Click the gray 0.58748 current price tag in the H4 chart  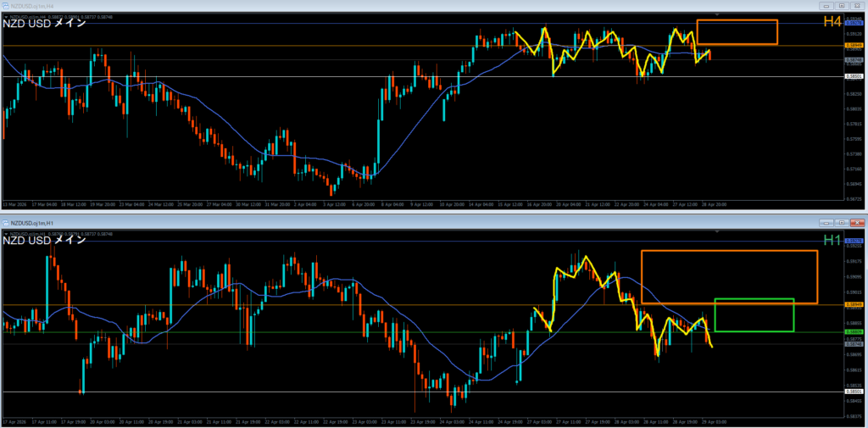tap(853, 59)
